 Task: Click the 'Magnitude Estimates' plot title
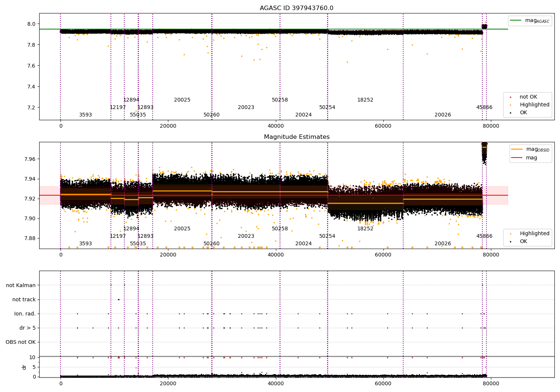pyautogui.click(x=296, y=137)
